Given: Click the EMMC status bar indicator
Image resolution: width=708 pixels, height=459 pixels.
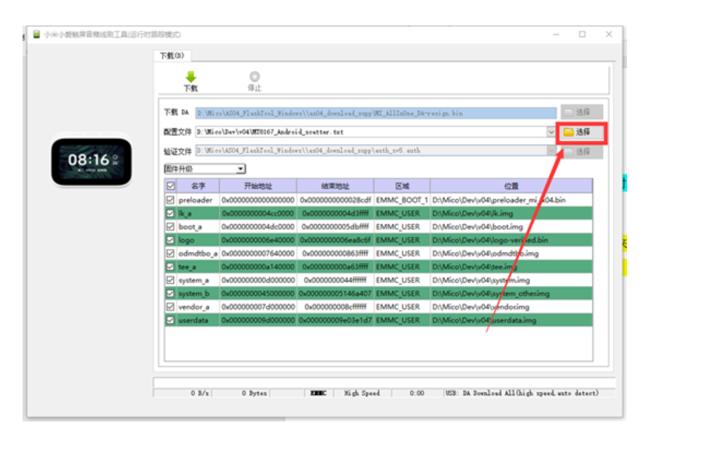Looking at the screenshot, I should [318, 393].
